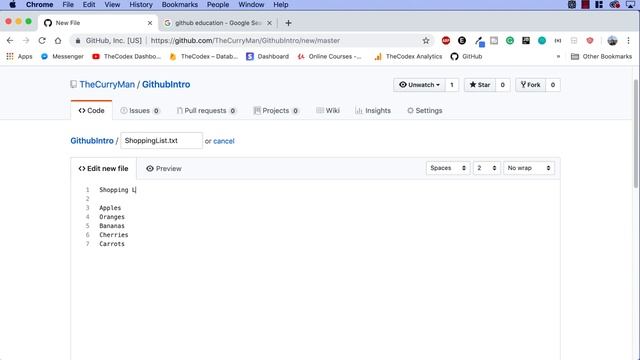This screenshot has height=360, width=640.
Task: Open the Spaces indent mode dropdown
Action: tap(448, 168)
